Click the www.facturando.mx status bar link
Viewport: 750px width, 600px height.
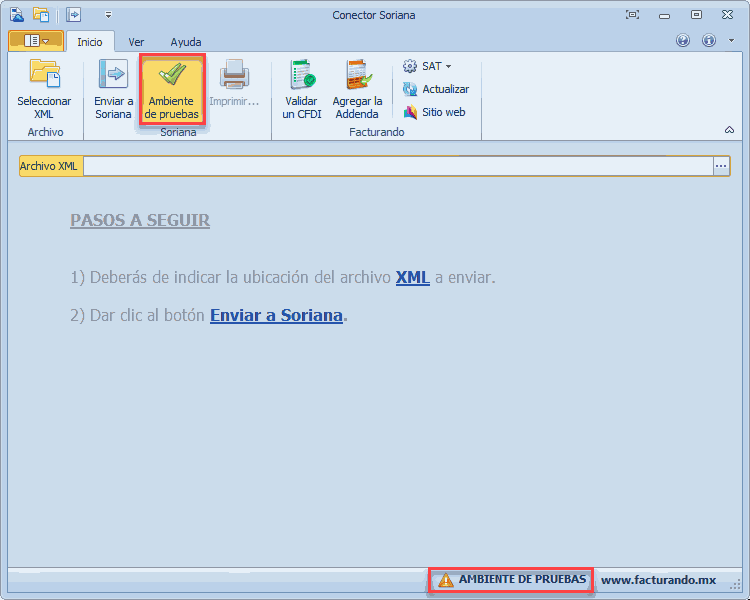click(658, 580)
